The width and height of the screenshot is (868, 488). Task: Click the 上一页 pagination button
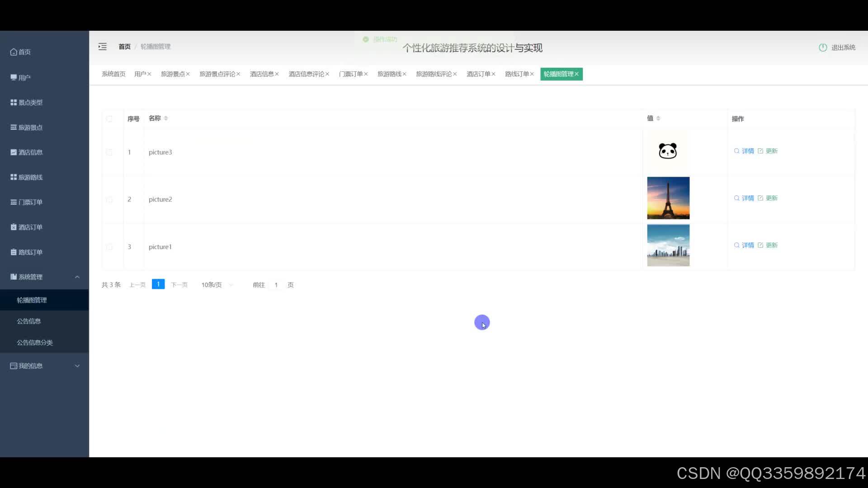point(137,285)
